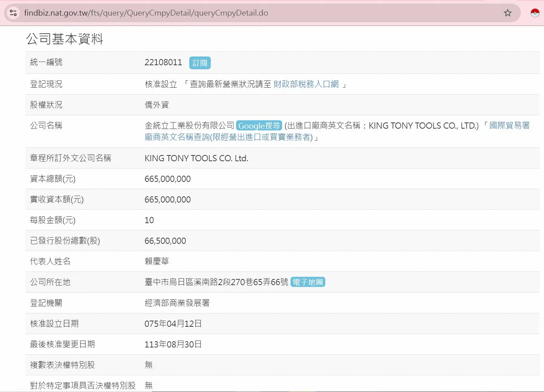
Task: Select the address 臺中市烏日區溪南路2段270巷65弄66號
Action: 217,282
